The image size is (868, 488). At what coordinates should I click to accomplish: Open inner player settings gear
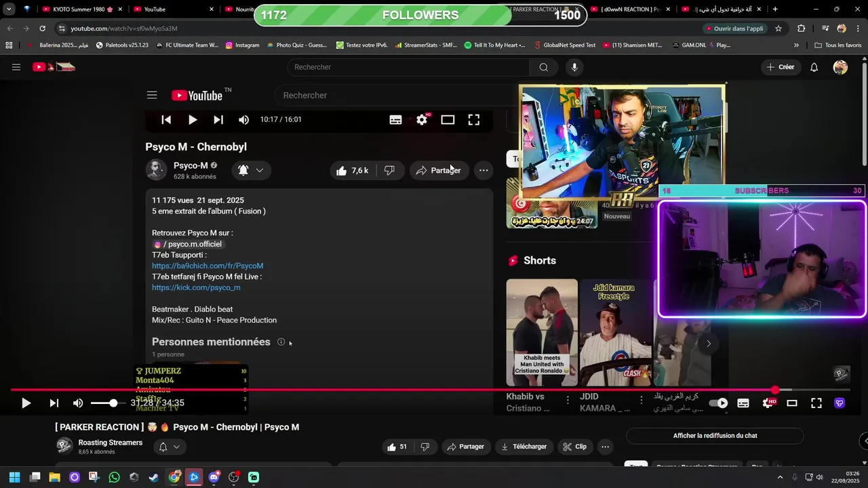422,119
